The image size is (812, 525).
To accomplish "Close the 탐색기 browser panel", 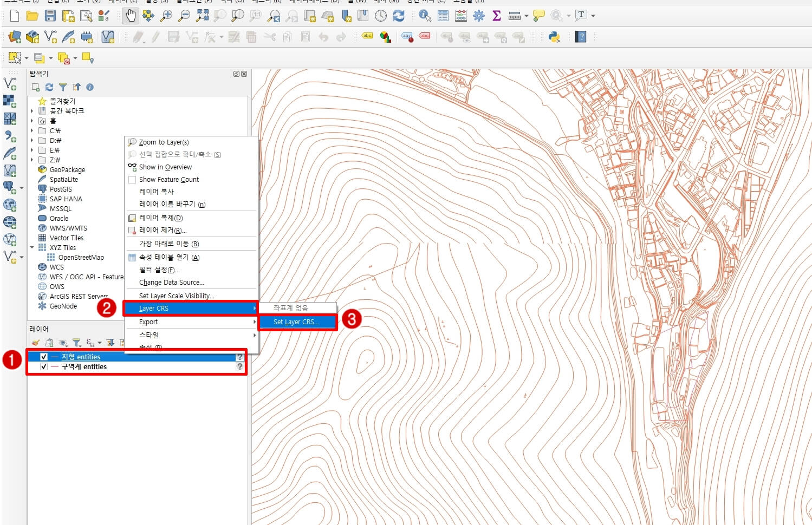I will 244,74.
